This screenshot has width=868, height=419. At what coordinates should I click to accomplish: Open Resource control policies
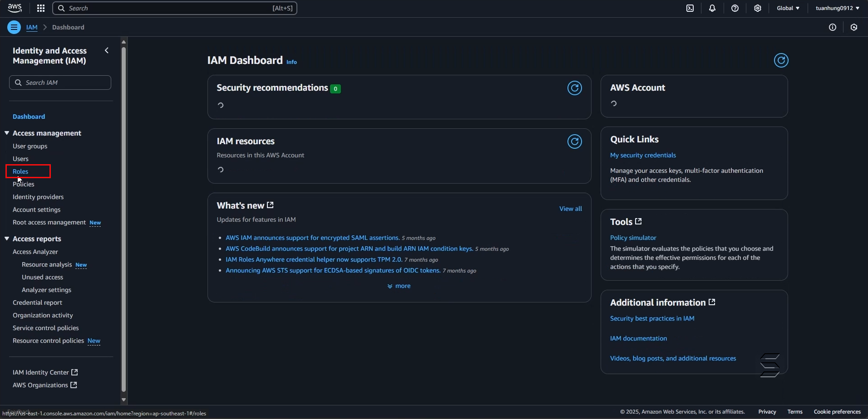(48, 341)
